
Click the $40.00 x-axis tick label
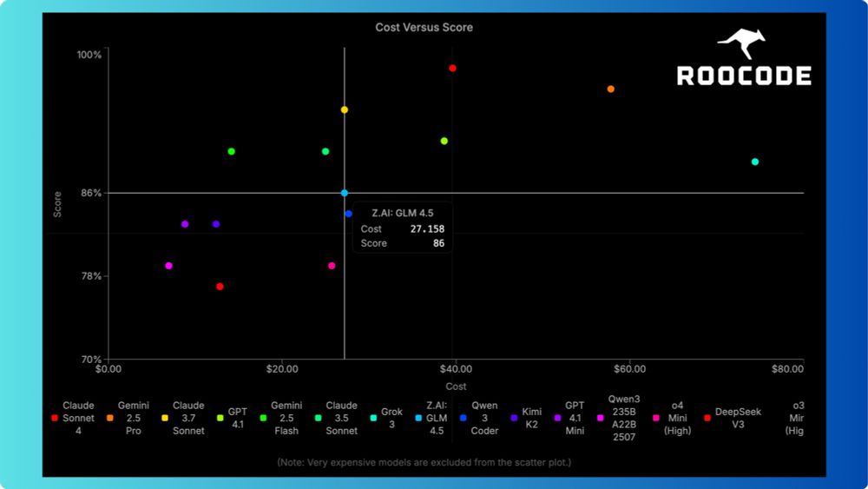coord(456,369)
